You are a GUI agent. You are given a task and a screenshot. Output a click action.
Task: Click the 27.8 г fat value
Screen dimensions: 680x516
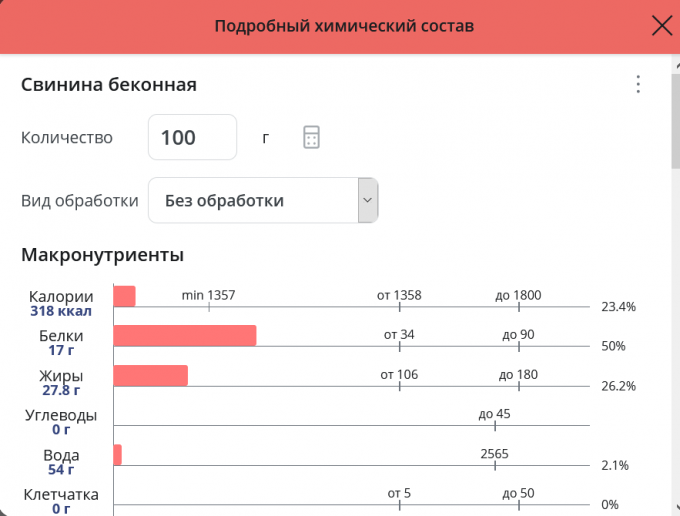[61, 390]
